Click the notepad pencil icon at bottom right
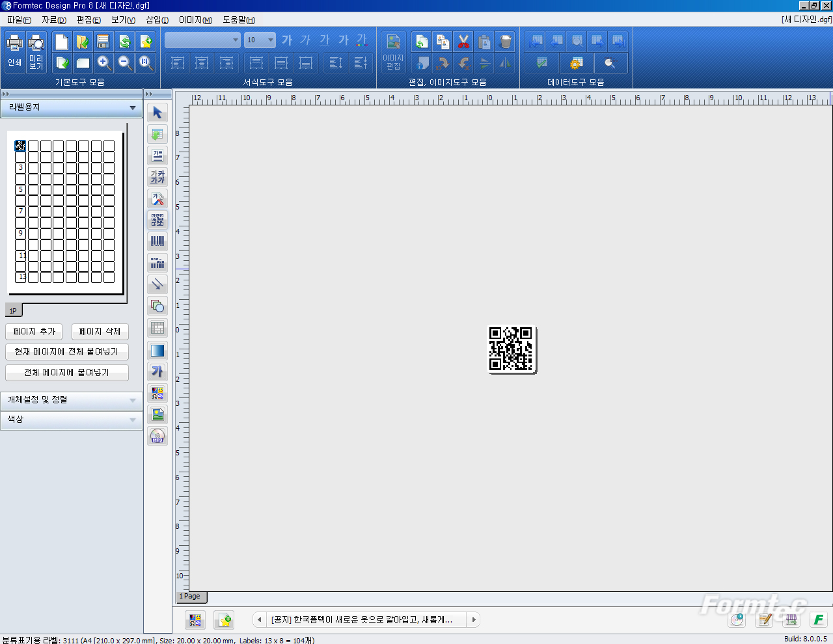This screenshot has height=644, width=833. 765,619
